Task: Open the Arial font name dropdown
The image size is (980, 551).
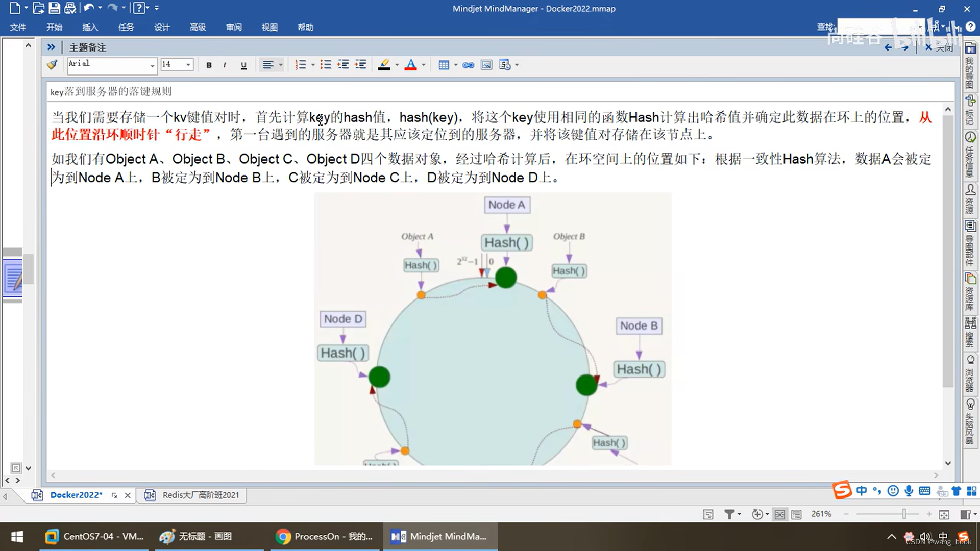Action: tap(152, 65)
